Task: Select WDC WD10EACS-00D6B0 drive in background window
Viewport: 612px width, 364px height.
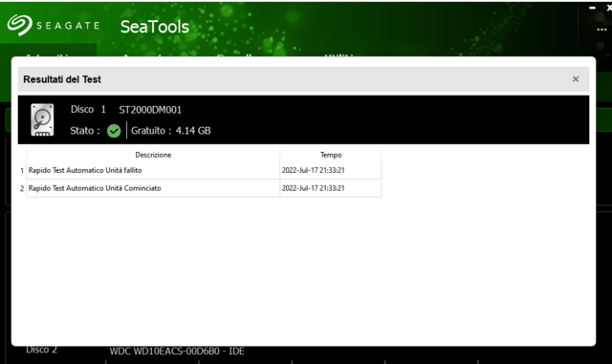Action: pos(177,352)
